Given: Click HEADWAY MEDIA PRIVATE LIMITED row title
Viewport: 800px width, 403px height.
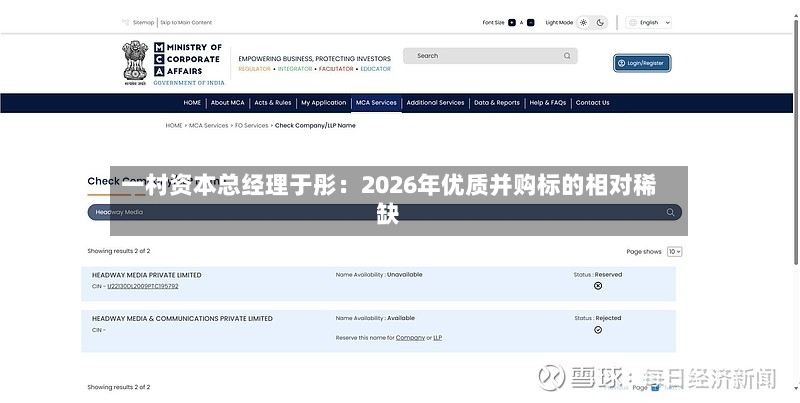Looking at the screenshot, I should click(x=146, y=275).
